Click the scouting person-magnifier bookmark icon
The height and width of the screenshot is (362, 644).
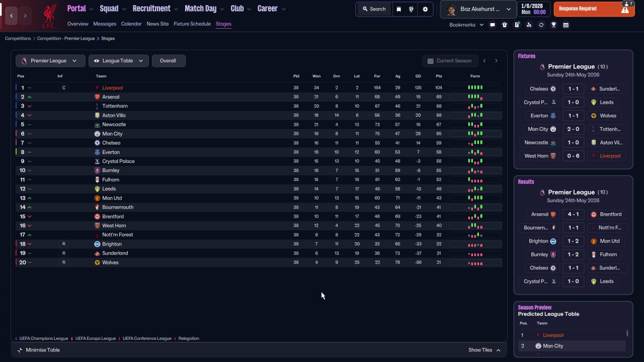pyautogui.click(x=529, y=25)
